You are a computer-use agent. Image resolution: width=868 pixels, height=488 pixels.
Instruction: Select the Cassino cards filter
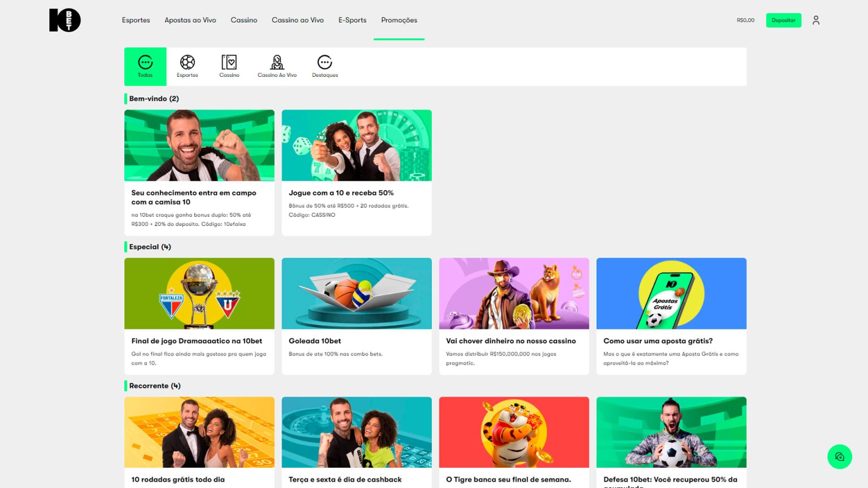click(229, 67)
